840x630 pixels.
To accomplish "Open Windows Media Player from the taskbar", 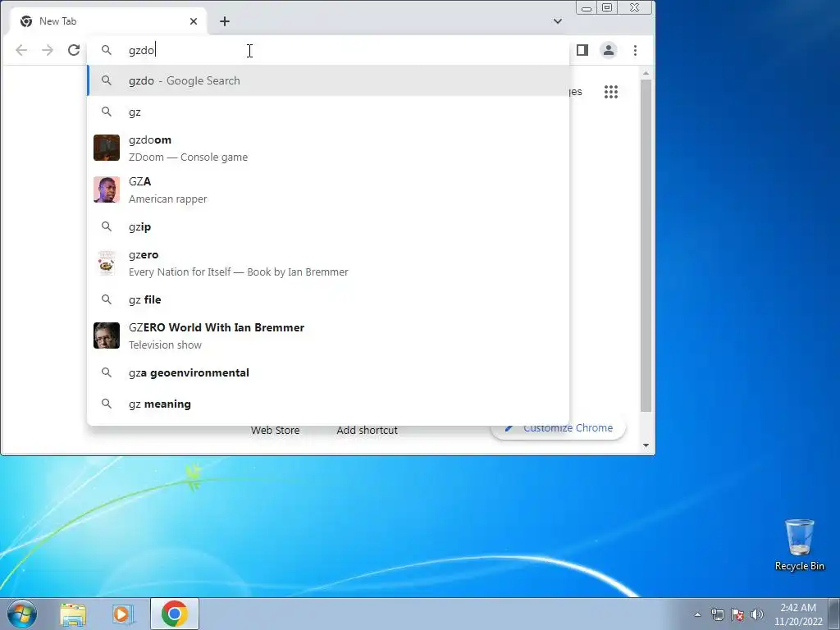I will point(123,614).
